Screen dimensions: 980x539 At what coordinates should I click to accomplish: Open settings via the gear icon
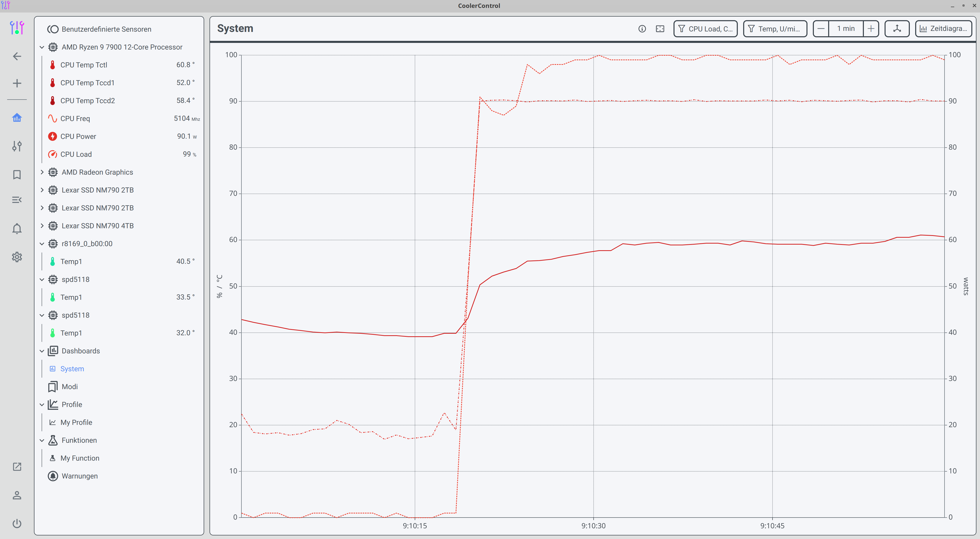pos(17,257)
